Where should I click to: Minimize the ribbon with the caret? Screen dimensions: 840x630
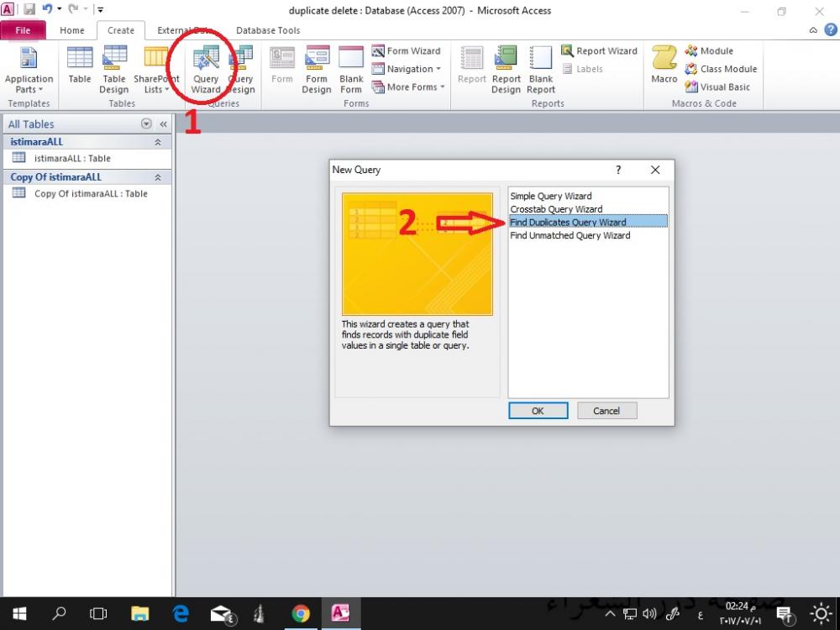(x=813, y=30)
